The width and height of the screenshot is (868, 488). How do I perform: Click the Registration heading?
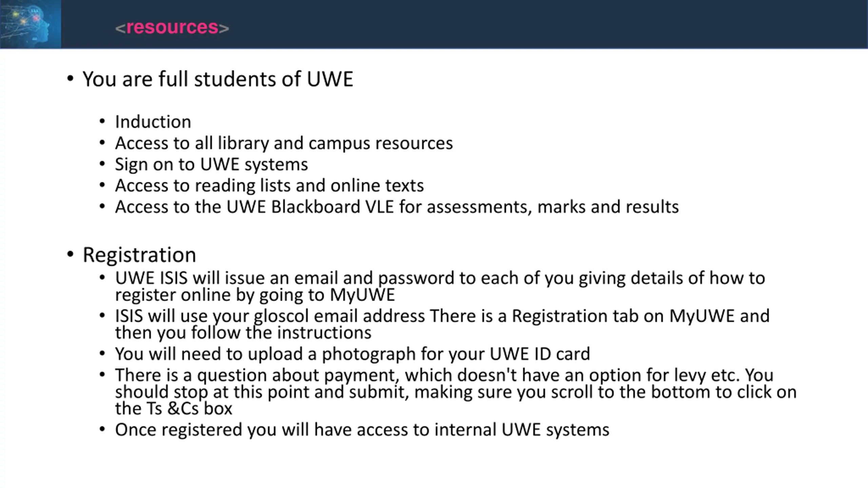point(139,255)
